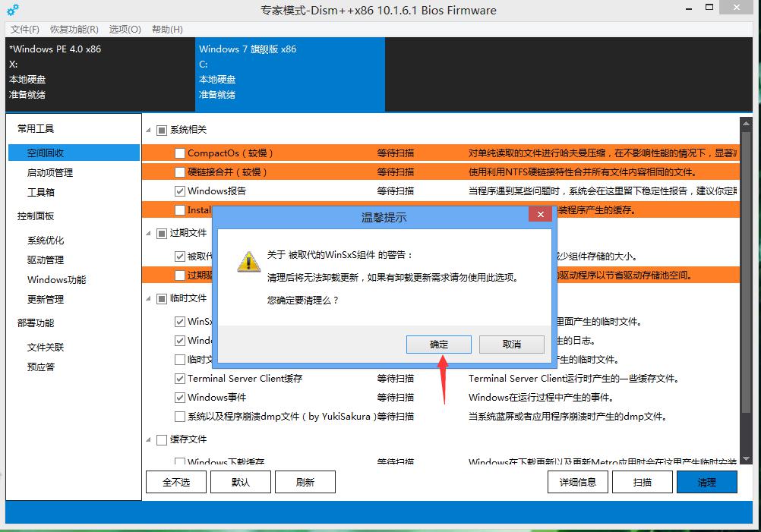Enable the Windows报告 cleanup checkbox
761x532 pixels.
coord(178,190)
